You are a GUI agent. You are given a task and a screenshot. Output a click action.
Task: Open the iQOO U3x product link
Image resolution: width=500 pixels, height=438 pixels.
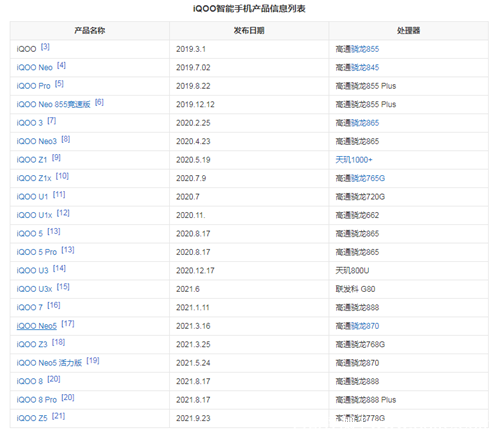[x=34, y=289]
